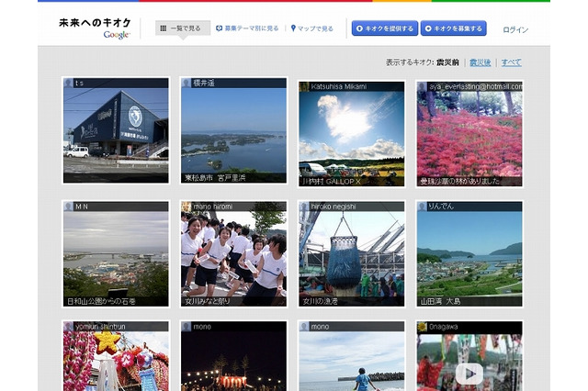This screenshot has width=588, height=391.
Task: Open the blue building photo by t s
Action: pos(116,130)
